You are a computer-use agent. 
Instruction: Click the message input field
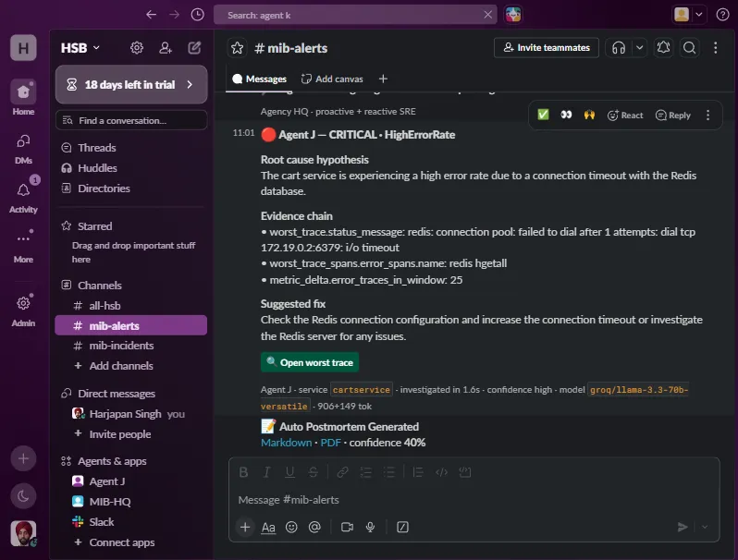coord(474,500)
